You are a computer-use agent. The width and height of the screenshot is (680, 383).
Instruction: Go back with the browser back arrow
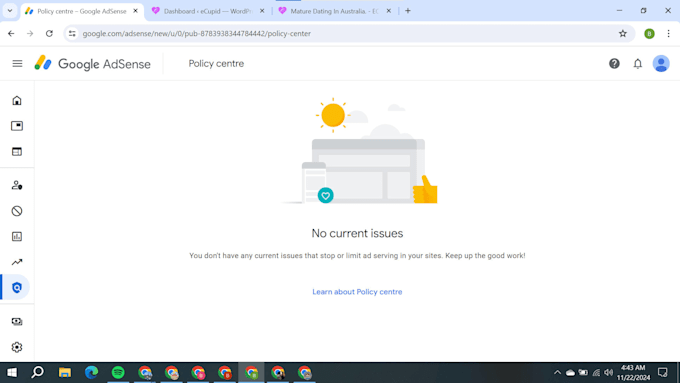(x=11, y=33)
